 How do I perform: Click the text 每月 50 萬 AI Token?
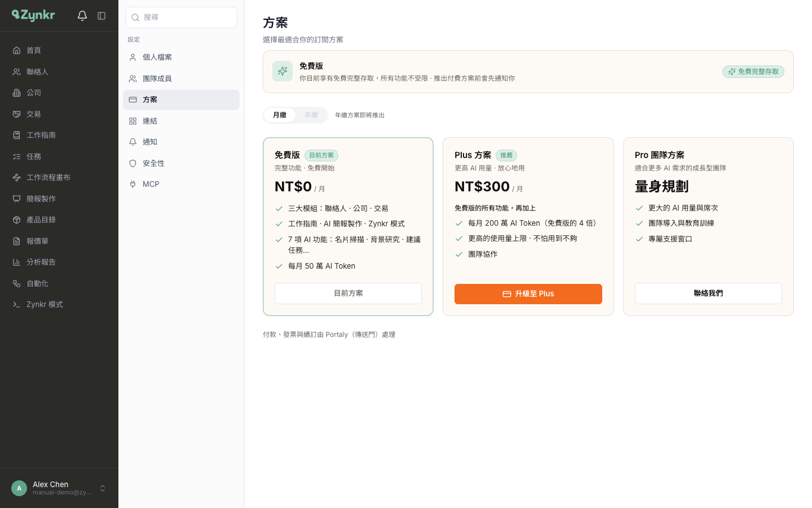pos(321,266)
